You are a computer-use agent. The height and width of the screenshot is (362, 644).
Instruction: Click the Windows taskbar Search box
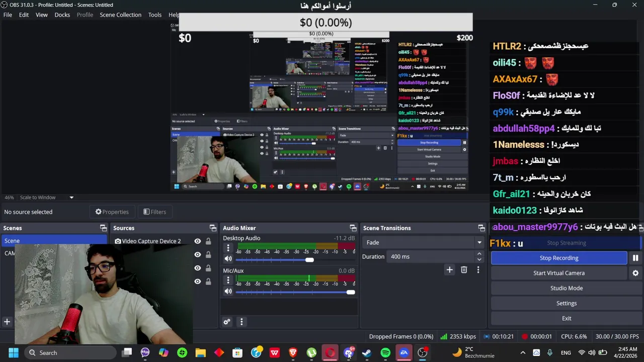pyautogui.click(x=70, y=352)
